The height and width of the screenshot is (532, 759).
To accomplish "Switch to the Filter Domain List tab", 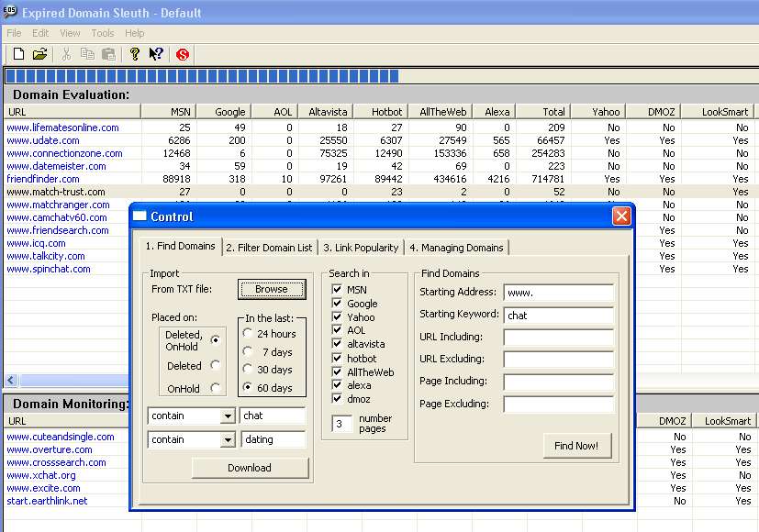I will coord(269,248).
